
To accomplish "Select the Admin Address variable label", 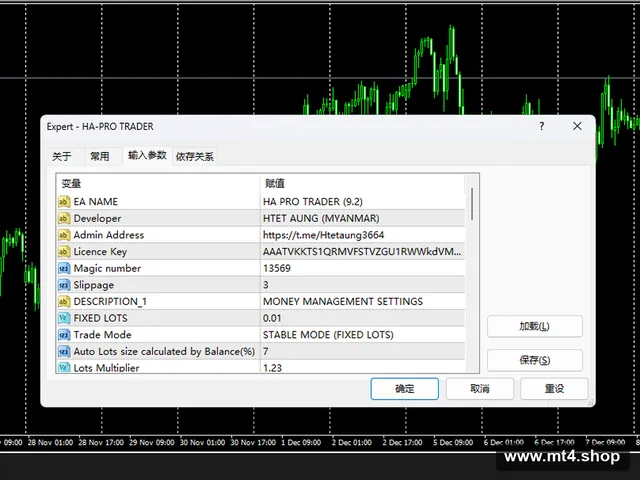I will [x=109, y=235].
